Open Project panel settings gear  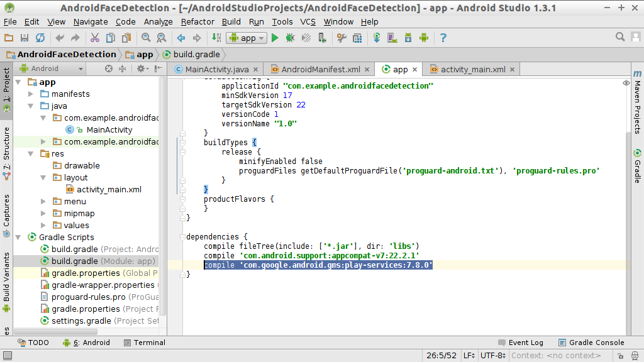click(142, 69)
